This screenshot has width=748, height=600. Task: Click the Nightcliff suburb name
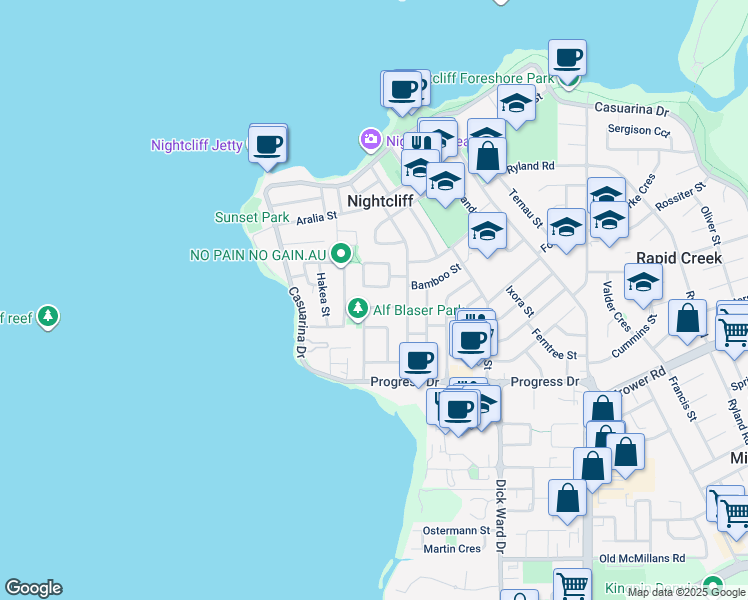pyautogui.click(x=380, y=201)
